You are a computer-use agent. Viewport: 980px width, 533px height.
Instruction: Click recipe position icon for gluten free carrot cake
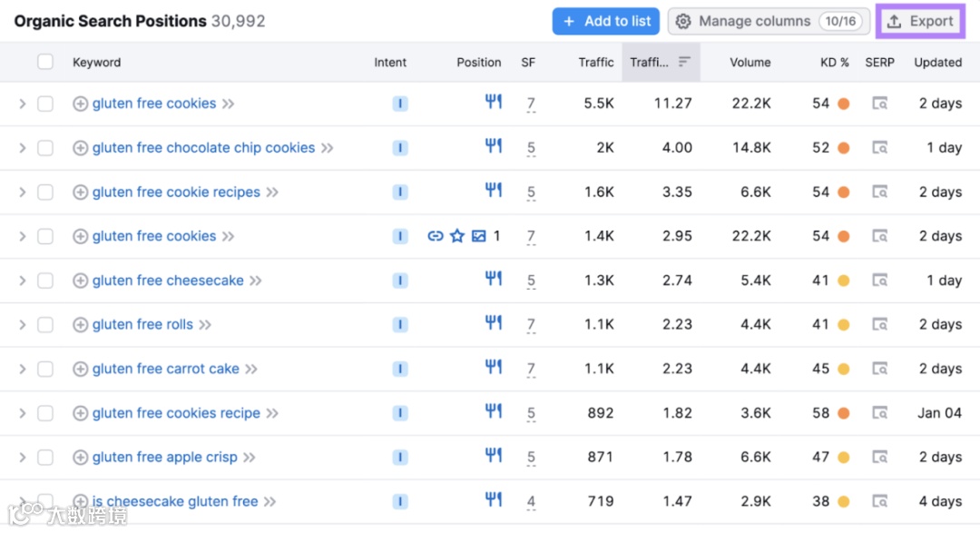tap(493, 367)
